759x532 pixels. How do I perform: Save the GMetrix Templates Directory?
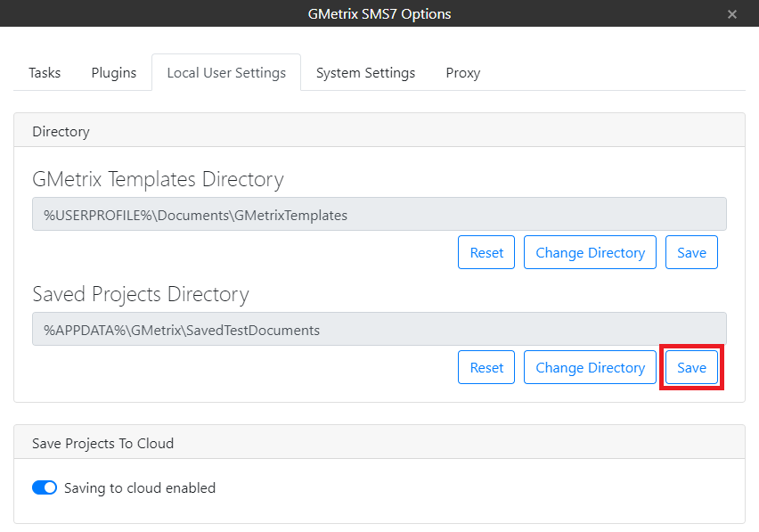(691, 252)
